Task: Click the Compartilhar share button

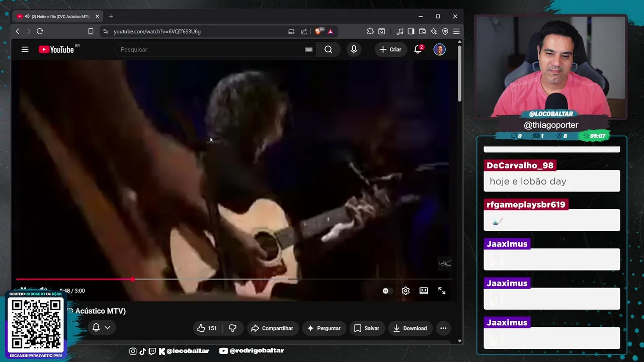Action: click(x=272, y=328)
